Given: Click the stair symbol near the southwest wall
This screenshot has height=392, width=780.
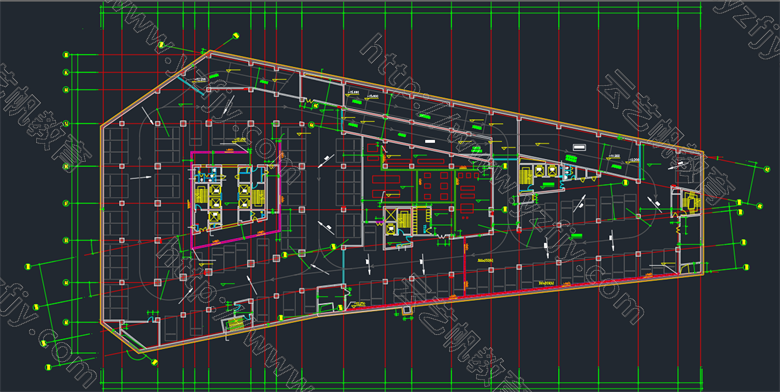Looking at the screenshot, I should click(x=236, y=323).
